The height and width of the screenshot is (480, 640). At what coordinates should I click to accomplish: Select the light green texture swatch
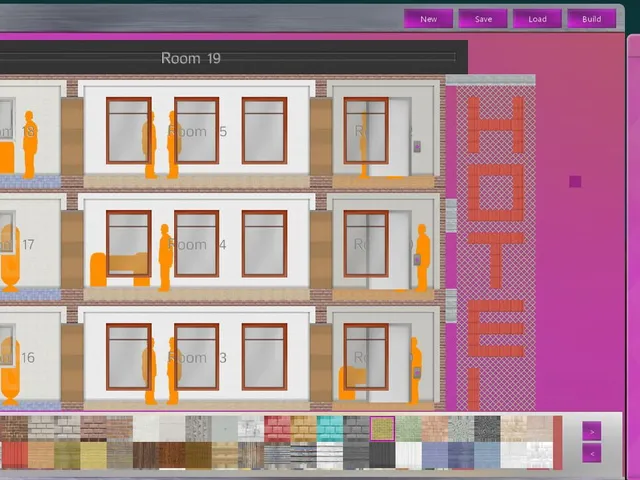click(x=409, y=429)
